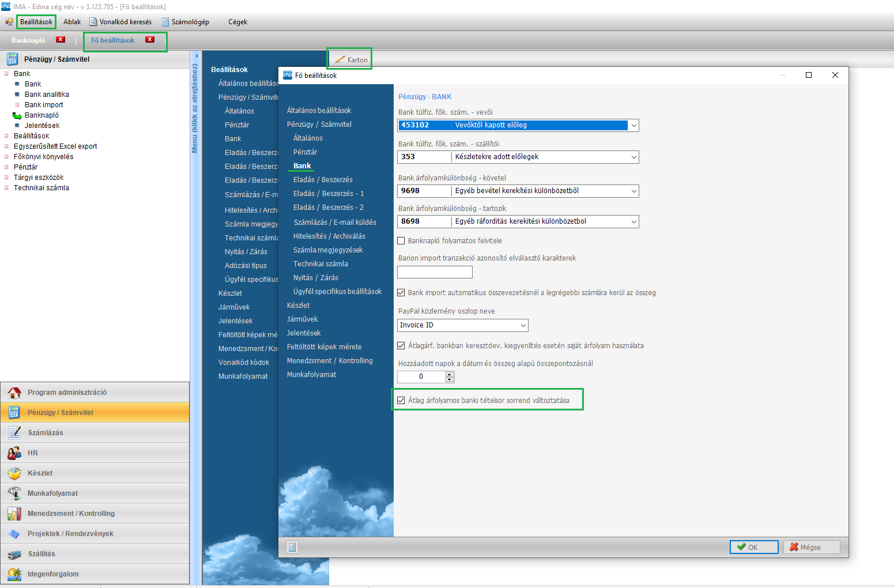Enable Banknapló folyamatos felvitele checkbox
The width and height of the screenshot is (894, 588).
click(401, 241)
